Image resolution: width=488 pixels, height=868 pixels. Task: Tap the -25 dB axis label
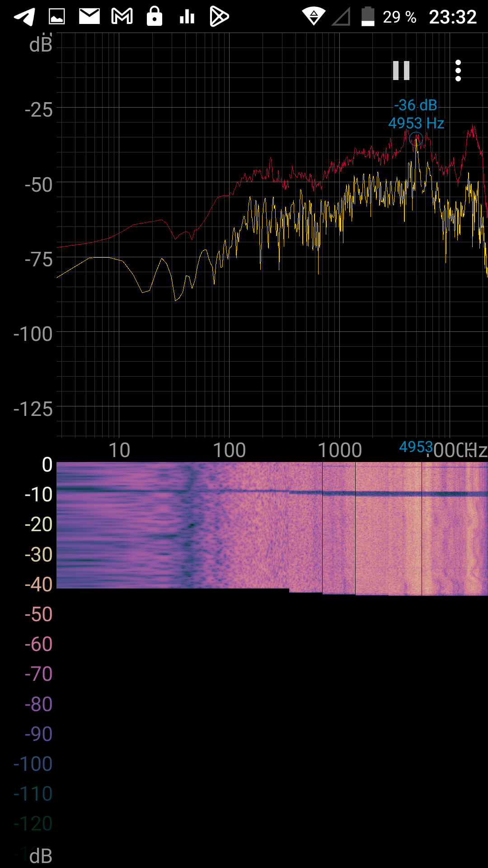point(39,110)
